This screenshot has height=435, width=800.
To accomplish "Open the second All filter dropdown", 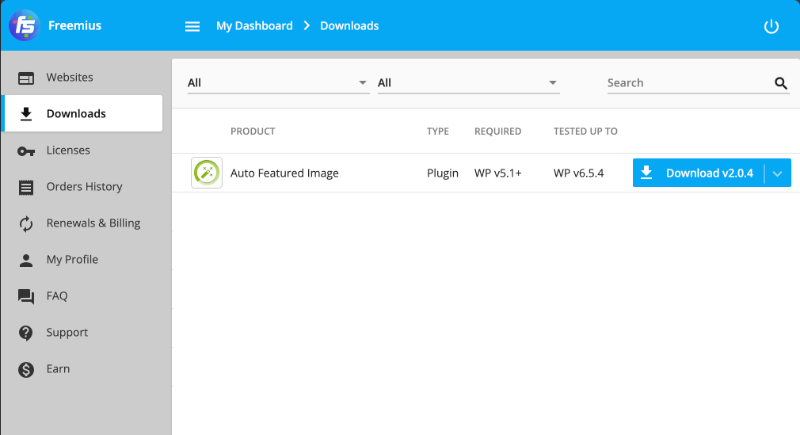I will 468,83.
